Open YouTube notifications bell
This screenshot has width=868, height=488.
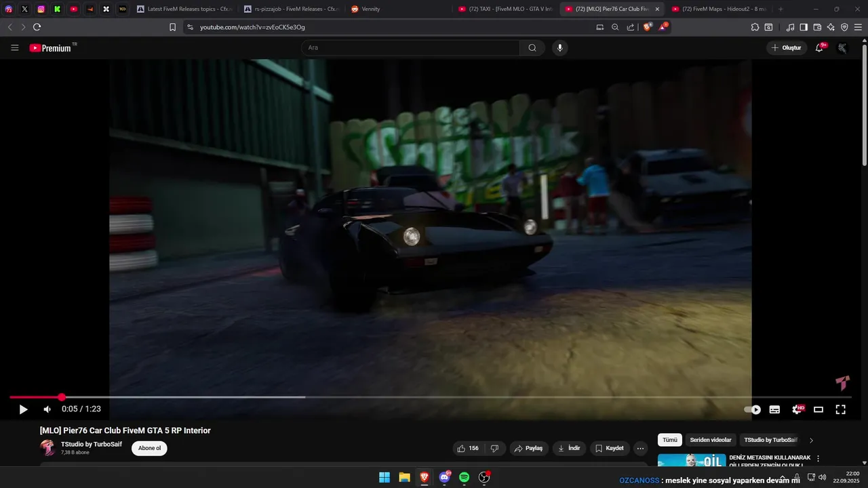pos(819,47)
